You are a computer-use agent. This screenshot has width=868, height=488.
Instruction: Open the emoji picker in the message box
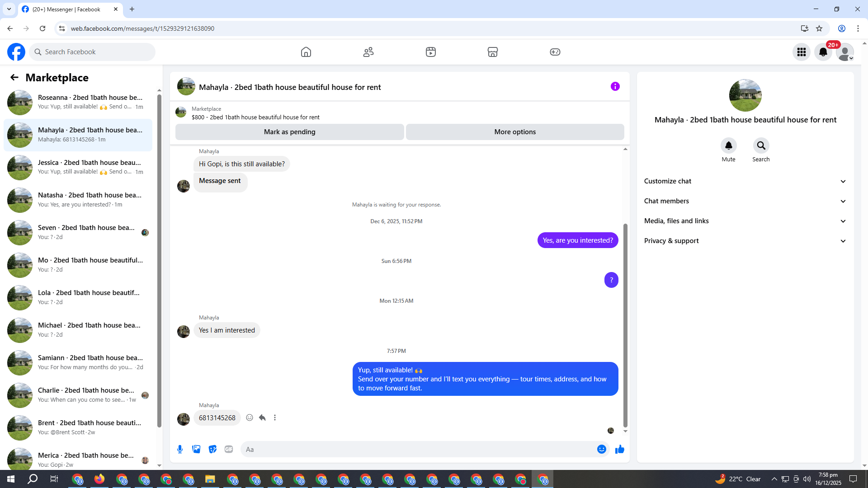tap(602, 449)
